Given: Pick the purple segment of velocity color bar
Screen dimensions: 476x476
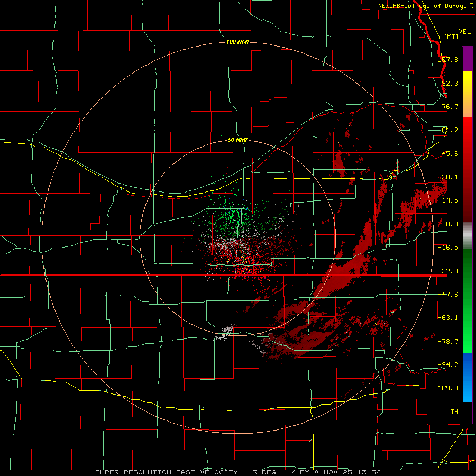Looking at the screenshot, I should [x=467, y=59].
